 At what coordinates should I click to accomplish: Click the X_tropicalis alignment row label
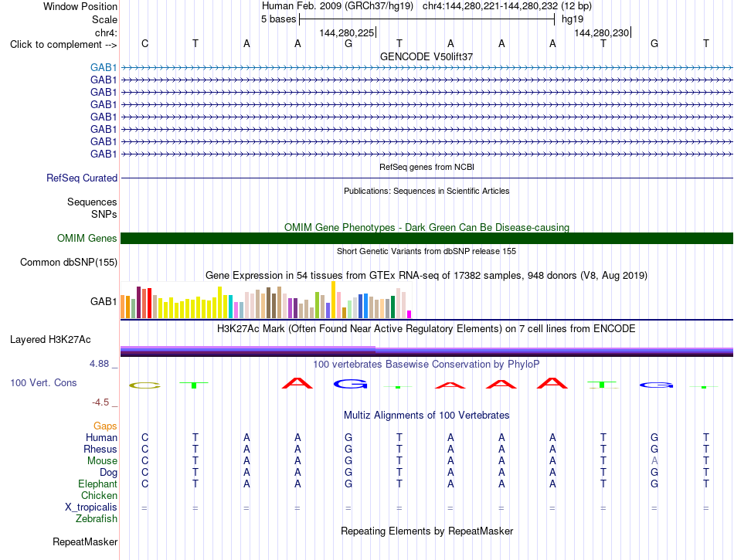coord(91,507)
